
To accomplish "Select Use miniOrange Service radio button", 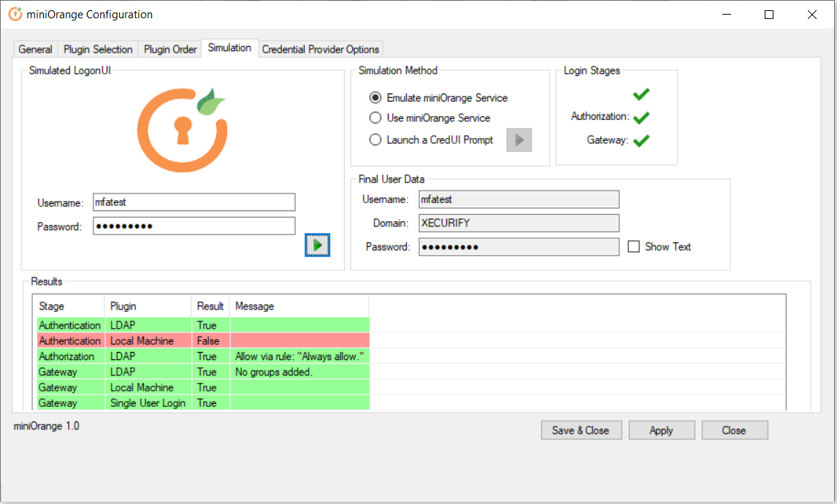I will [375, 118].
